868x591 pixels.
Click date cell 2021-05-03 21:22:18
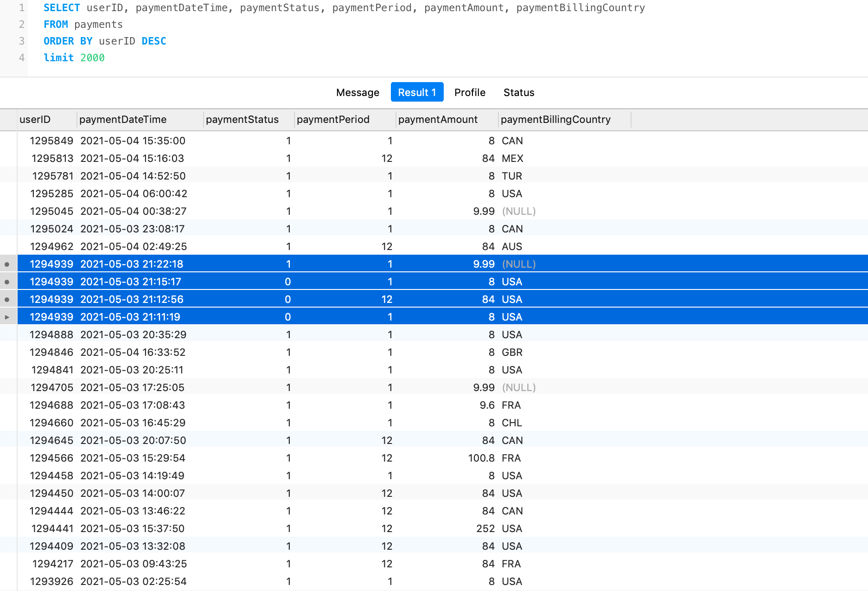click(x=132, y=264)
